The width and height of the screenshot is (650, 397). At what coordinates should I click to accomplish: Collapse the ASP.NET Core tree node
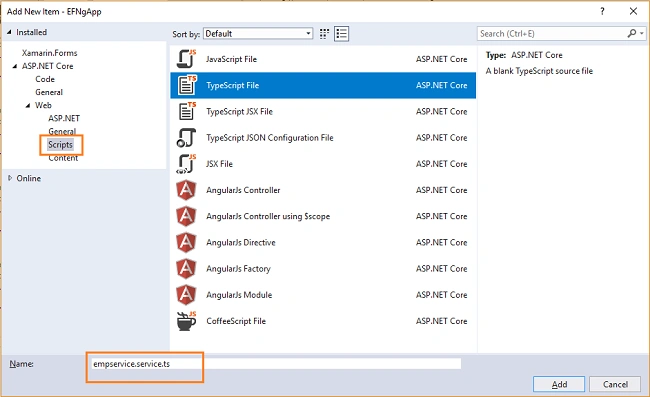(15, 66)
